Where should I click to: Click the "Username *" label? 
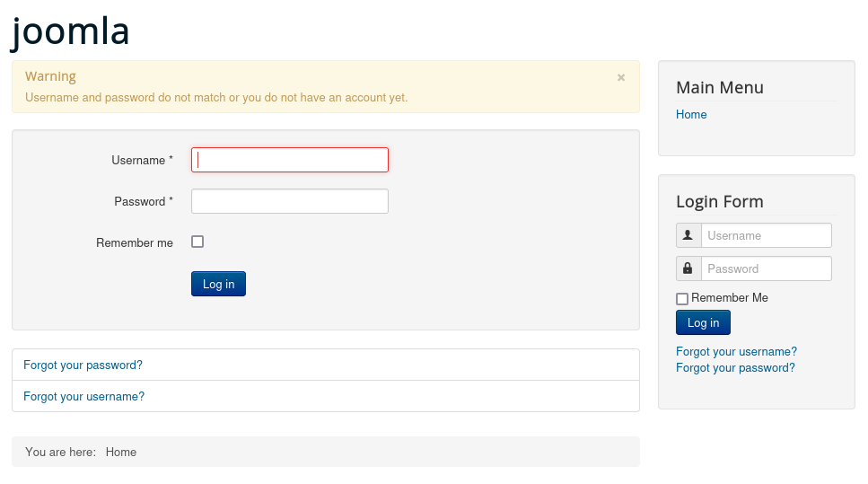(x=142, y=161)
